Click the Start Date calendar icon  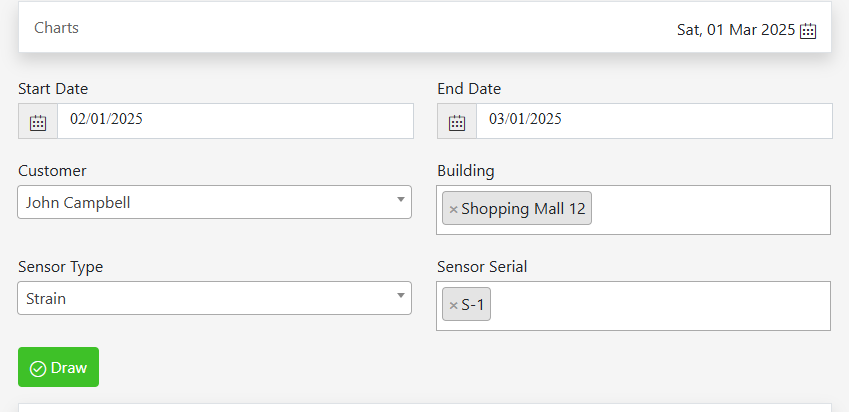click(38, 122)
